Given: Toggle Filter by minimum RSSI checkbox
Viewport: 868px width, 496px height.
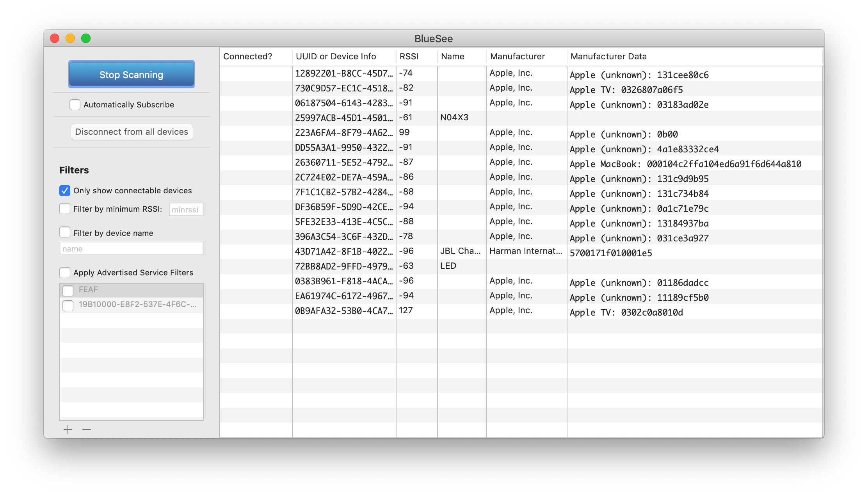Looking at the screenshot, I should (x=65, y=209).
